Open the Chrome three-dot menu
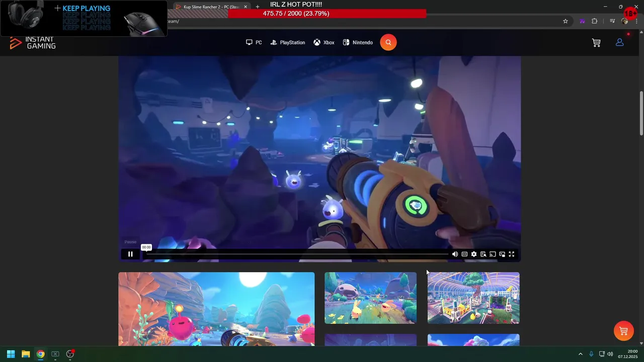This screenshot has width=644, height=362. coord(636,21)
